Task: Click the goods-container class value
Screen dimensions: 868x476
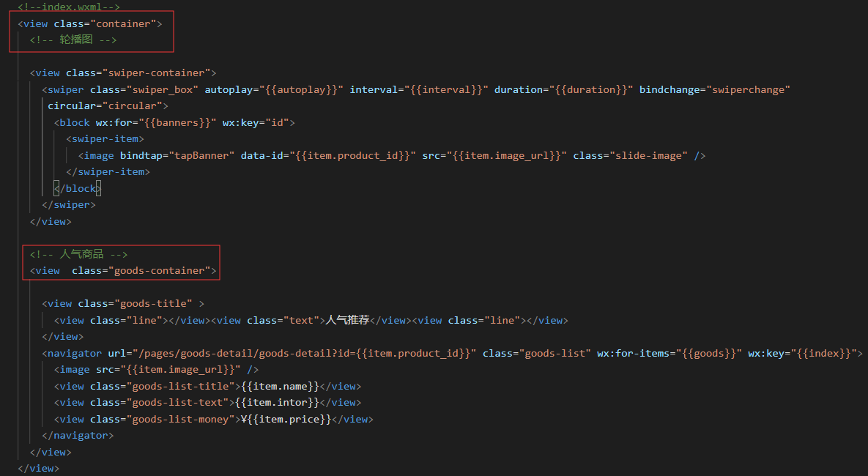Action: click(162, 270)
